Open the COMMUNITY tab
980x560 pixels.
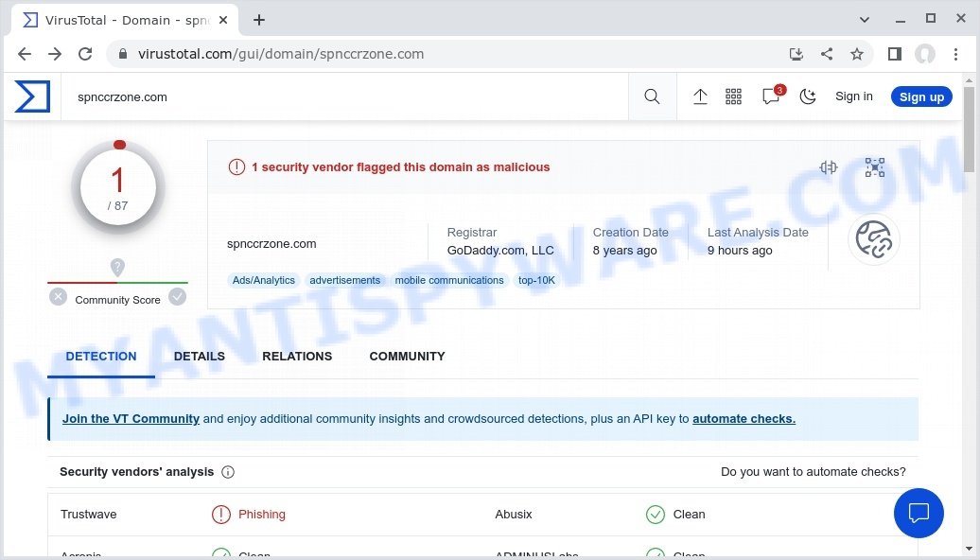pyautogui.click(x=407, y=357)
